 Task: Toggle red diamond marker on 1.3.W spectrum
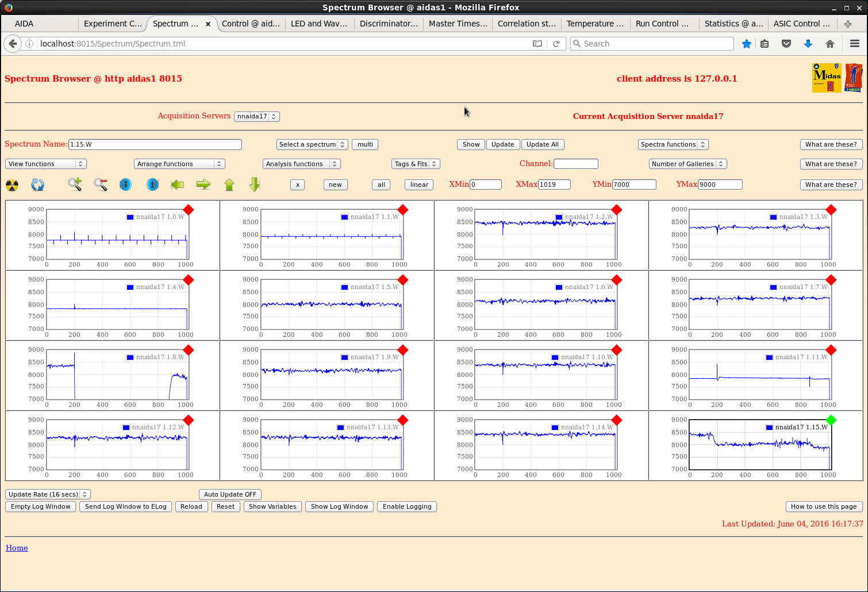pos(831,210)
